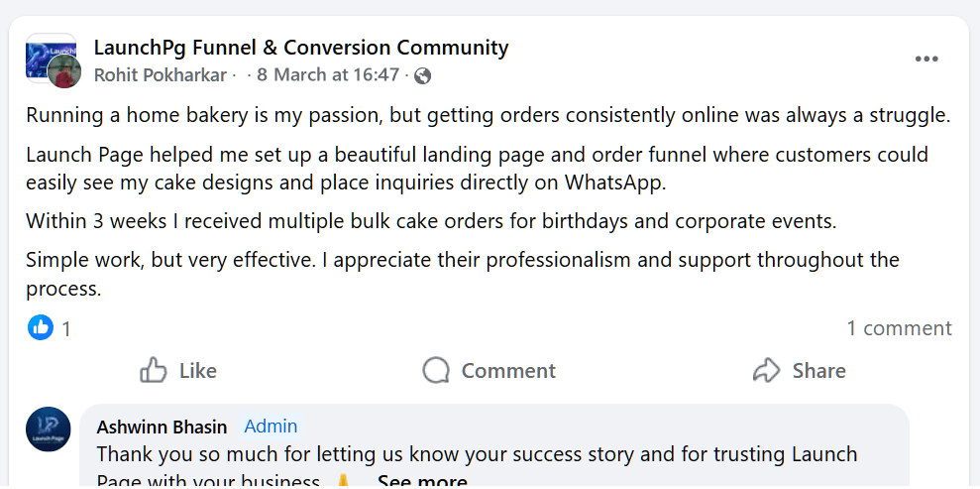This screenshot has height=489, width=980.
Task: Open the post's three-dot options menu
Action: tap(926, 60)
